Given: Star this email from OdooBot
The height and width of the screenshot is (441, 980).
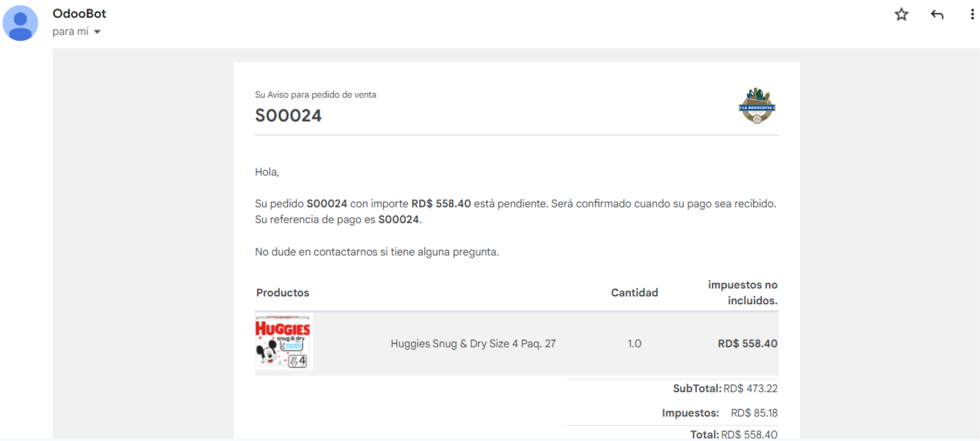Looking at the screenshot, I should point(901,14).
